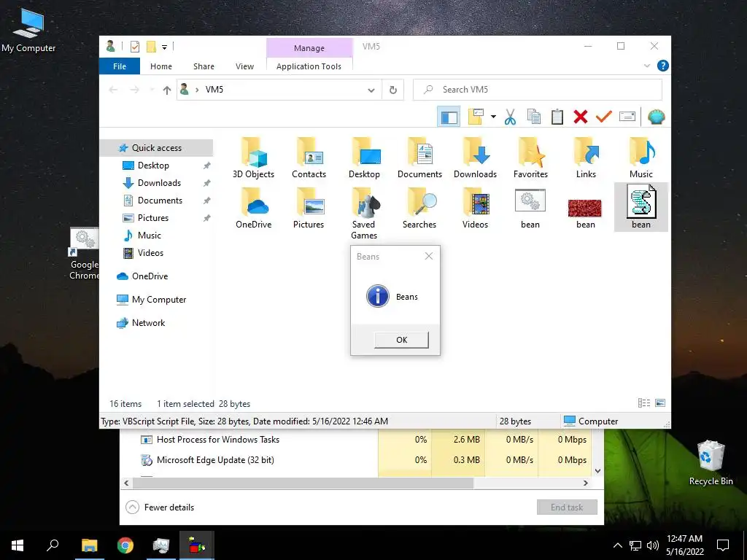Select Videos in navigation pane

point(150,253)
